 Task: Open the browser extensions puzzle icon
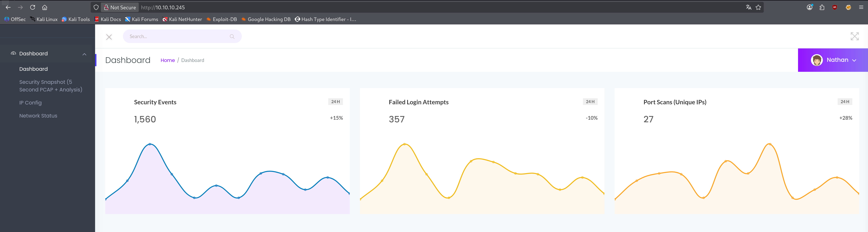(822, 7)
